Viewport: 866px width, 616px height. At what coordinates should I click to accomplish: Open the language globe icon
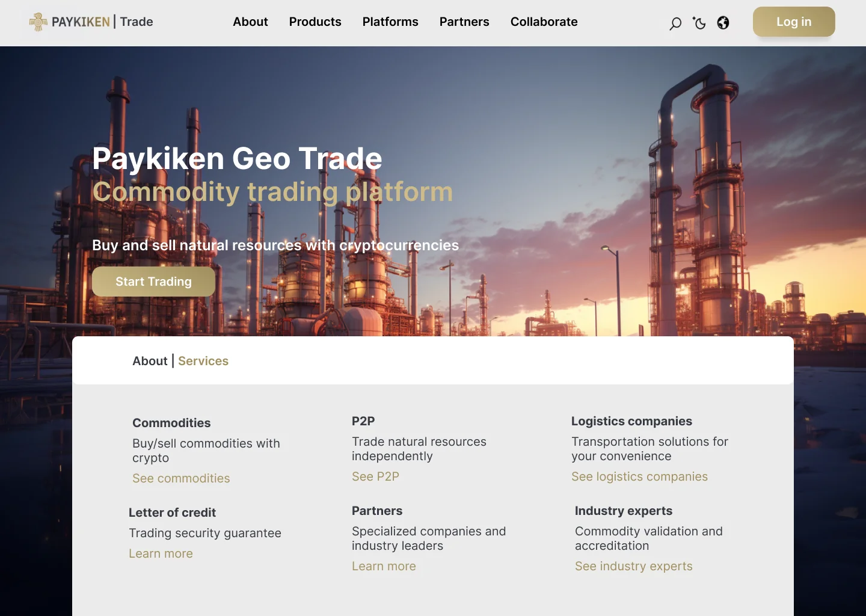click(x=723, y=23)
